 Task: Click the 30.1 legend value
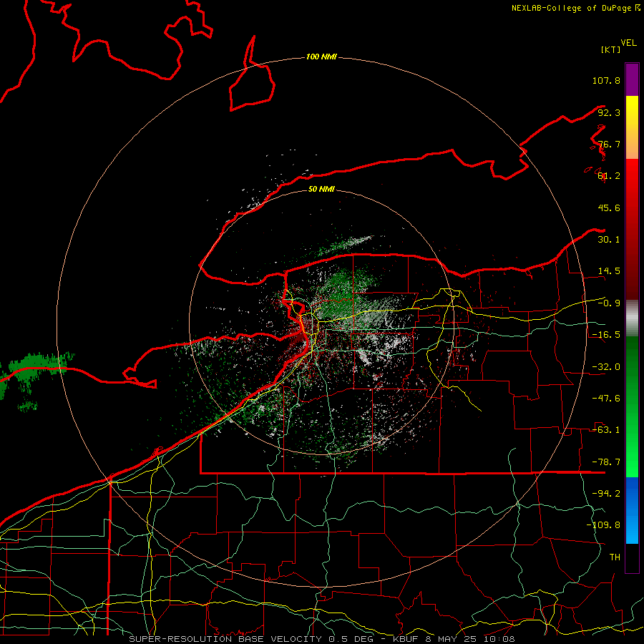(x=609, y=240)
